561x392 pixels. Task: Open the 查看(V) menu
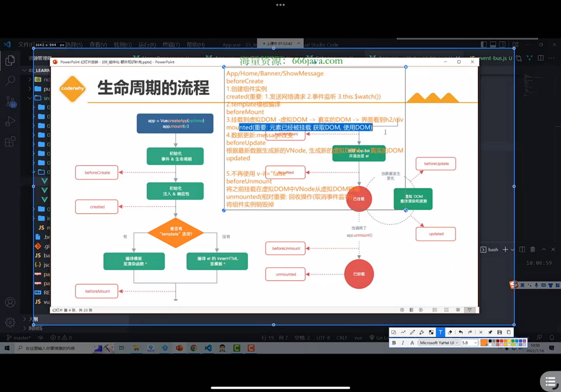(x=98, y=45)
